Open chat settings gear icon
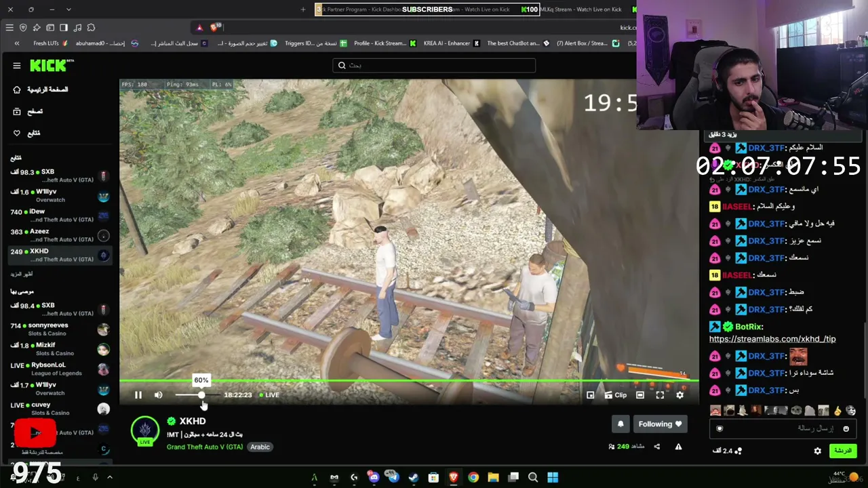868x488 pixels. pyautogui.click(x=818, y=451)
